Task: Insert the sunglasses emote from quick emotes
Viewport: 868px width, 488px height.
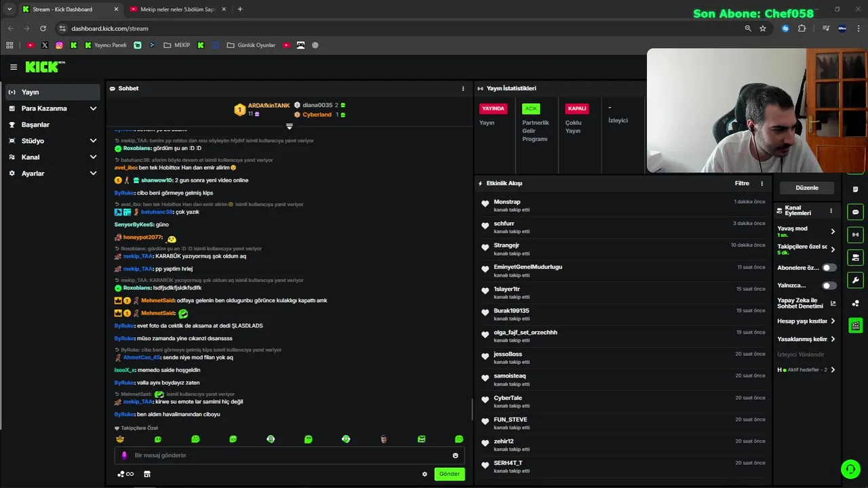Action: (120, 439)
